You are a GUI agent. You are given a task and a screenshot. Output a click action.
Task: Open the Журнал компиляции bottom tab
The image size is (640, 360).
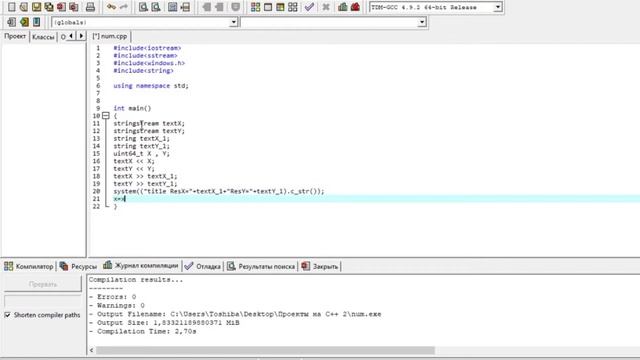tap(141, 265)
